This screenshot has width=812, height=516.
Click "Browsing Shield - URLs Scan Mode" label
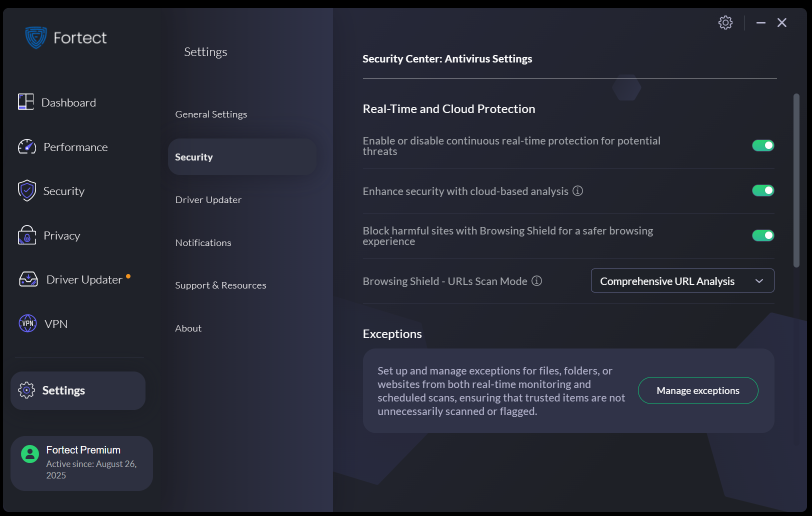[x=445, y=281]
